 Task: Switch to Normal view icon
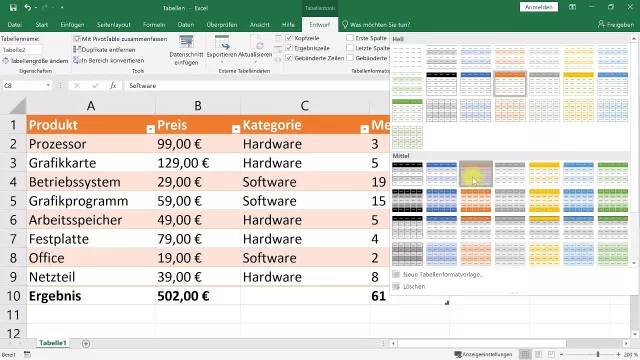[525, 354]
